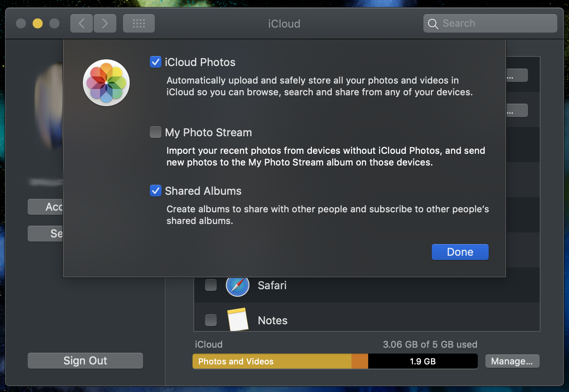Click the Shared Albums description text
This screenshot has width=569, height=392.
[328, 215]
